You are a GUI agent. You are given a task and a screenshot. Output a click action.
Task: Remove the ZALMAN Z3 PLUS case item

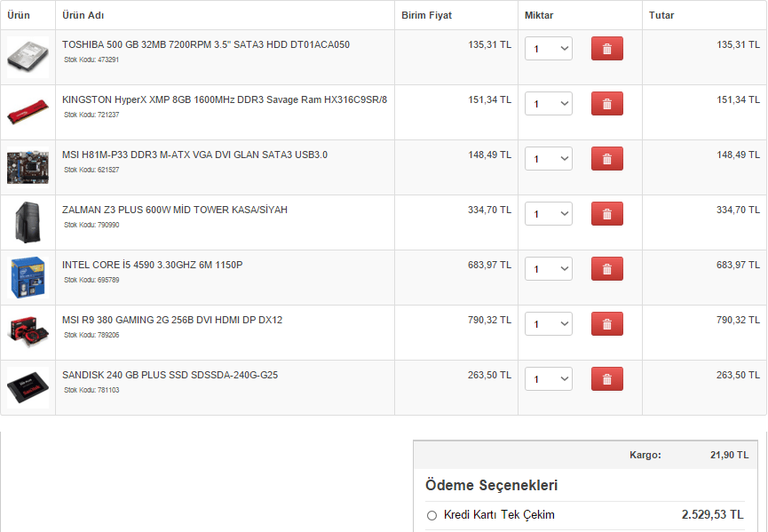point(607,213)
